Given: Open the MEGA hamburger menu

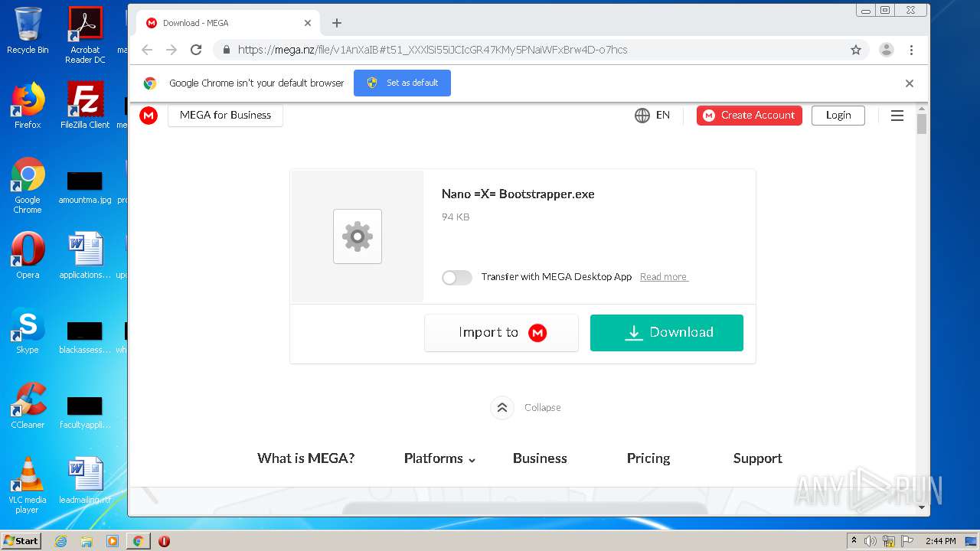Looking at the screenshot, I should click(897, 116).
